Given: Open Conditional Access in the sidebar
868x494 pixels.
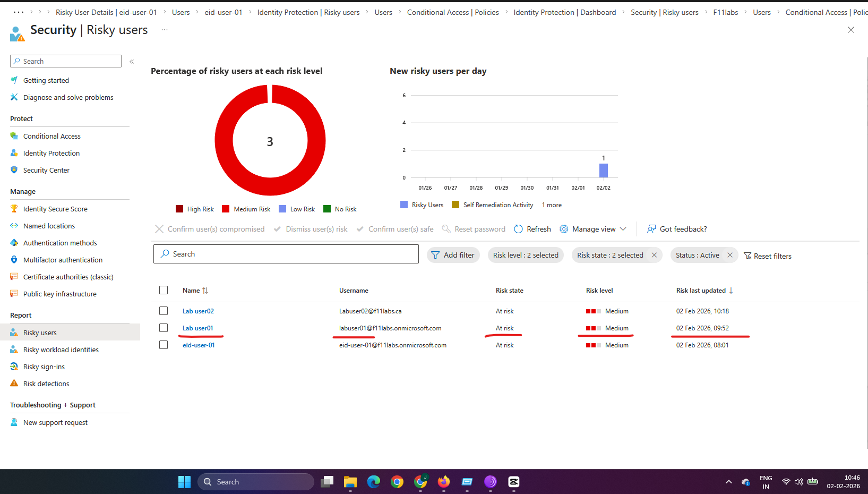Looking at the screenshot, I should 51,137.
